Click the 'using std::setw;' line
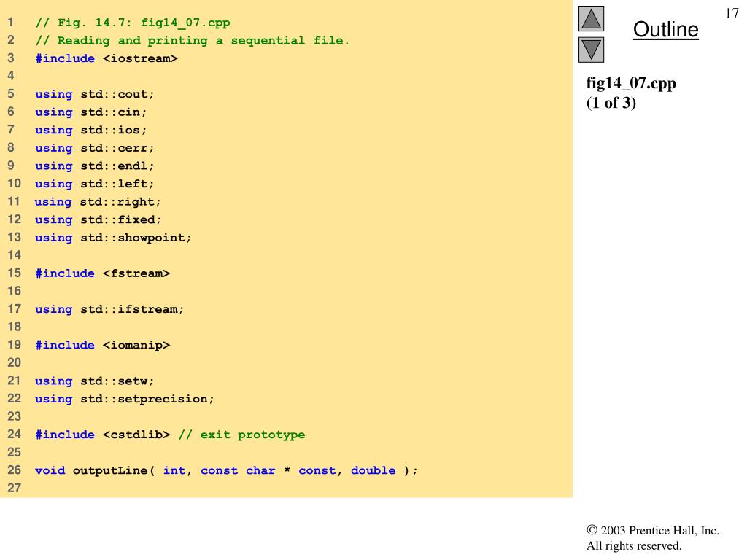The image size is (747, 560). click(94, 381)
